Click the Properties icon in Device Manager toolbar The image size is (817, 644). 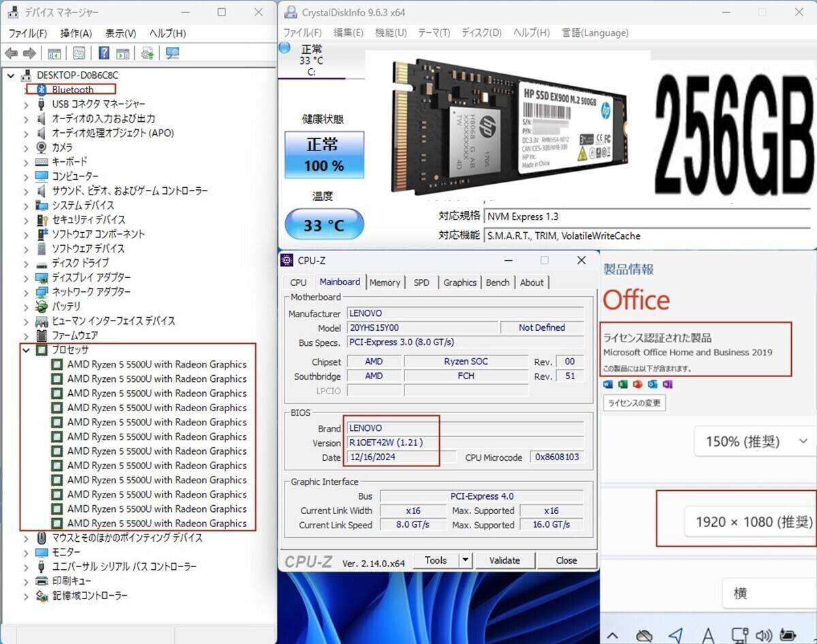click(80, 53)
